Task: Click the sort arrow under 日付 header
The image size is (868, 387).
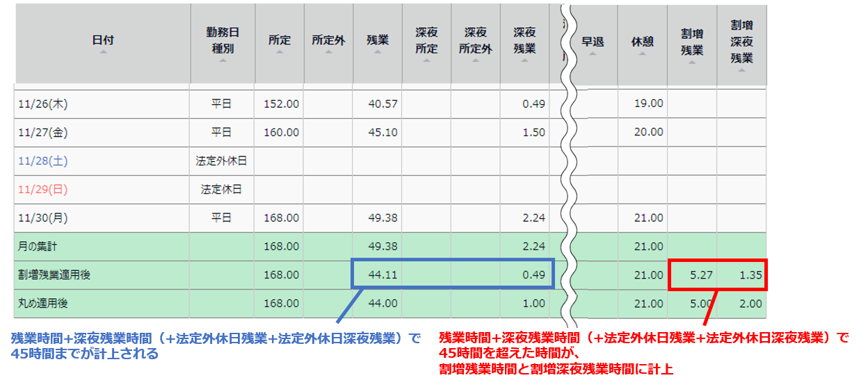Action: point(103,51)
